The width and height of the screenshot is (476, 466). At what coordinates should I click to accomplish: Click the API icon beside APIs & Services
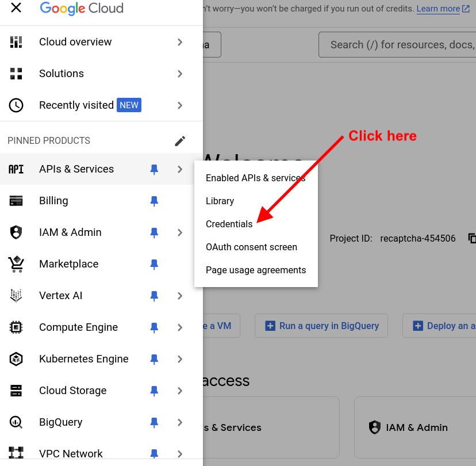(x=16, y=169)
